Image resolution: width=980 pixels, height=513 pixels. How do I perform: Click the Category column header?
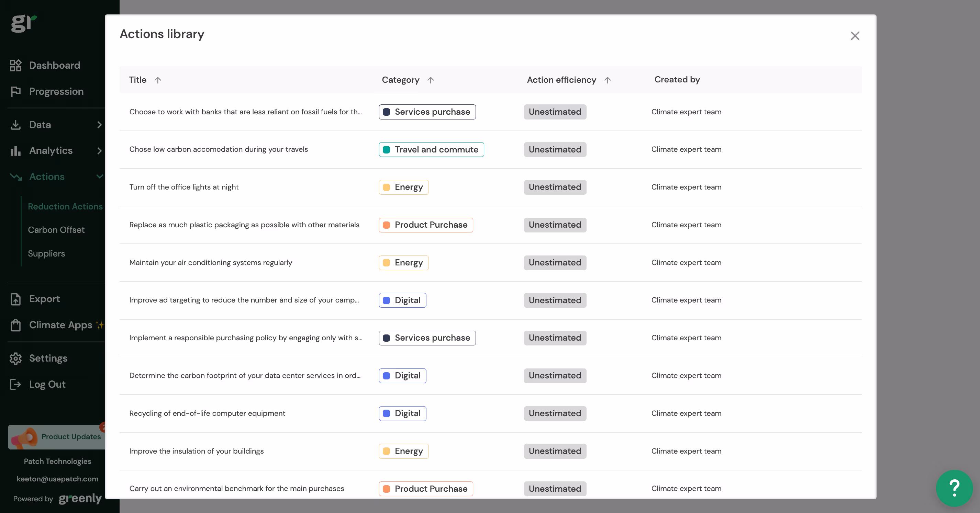coord(400,80)
